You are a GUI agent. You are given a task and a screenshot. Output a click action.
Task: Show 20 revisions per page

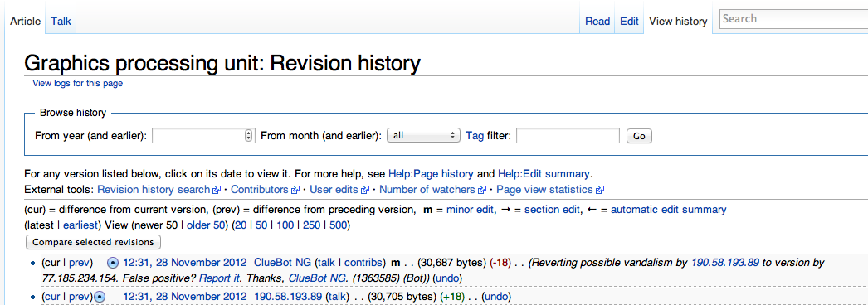(x=241, y=225)
